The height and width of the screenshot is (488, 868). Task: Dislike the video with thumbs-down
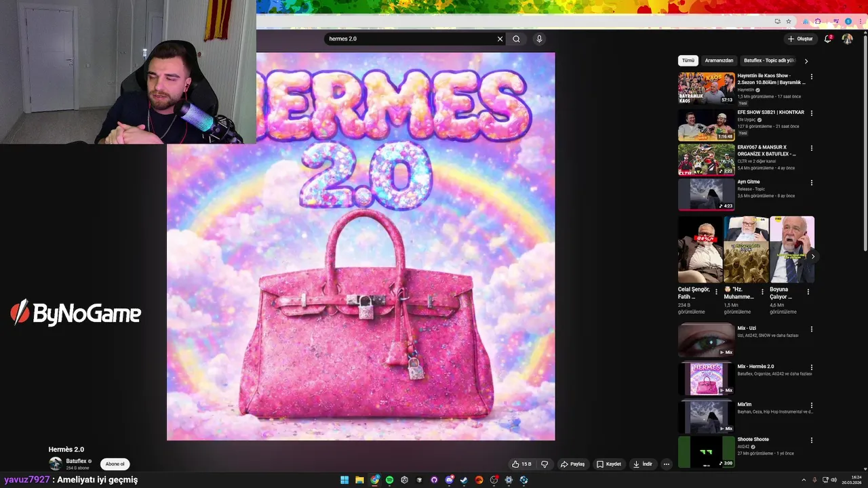click(545, 464)
